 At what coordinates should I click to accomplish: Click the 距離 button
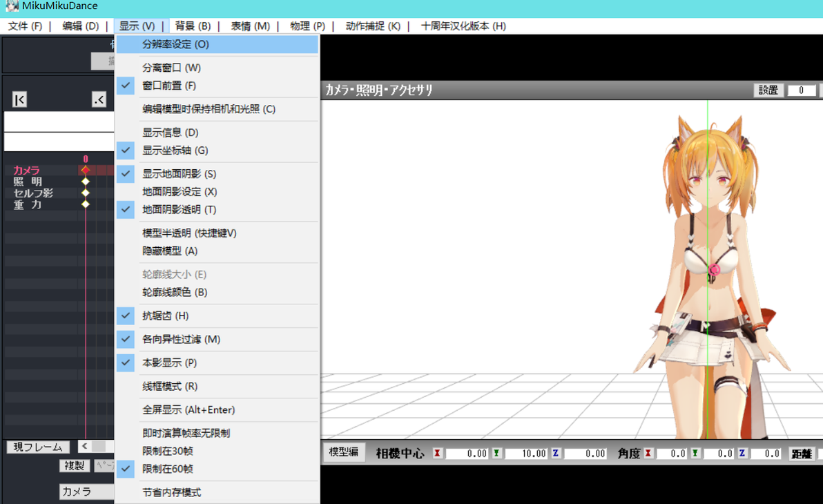[x=802, y=454]
